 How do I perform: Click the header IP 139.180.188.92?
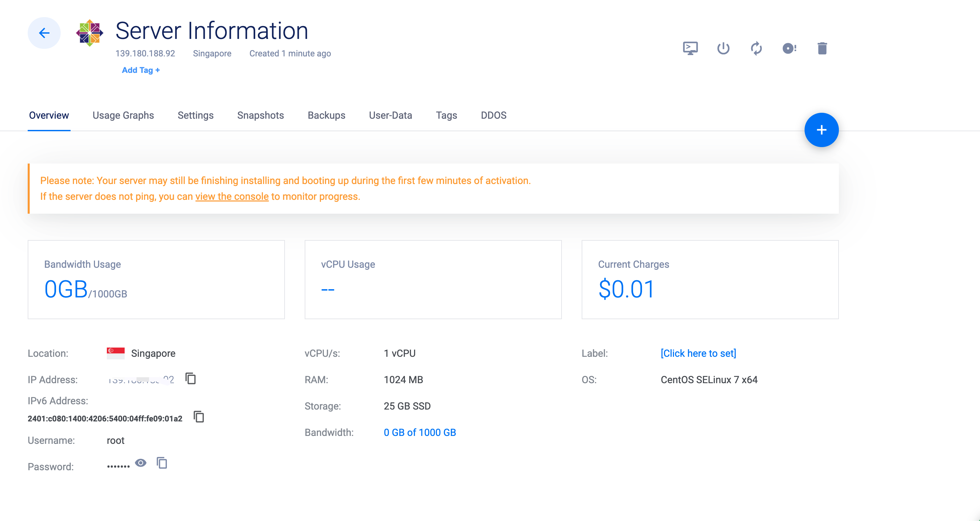[145, 54]
